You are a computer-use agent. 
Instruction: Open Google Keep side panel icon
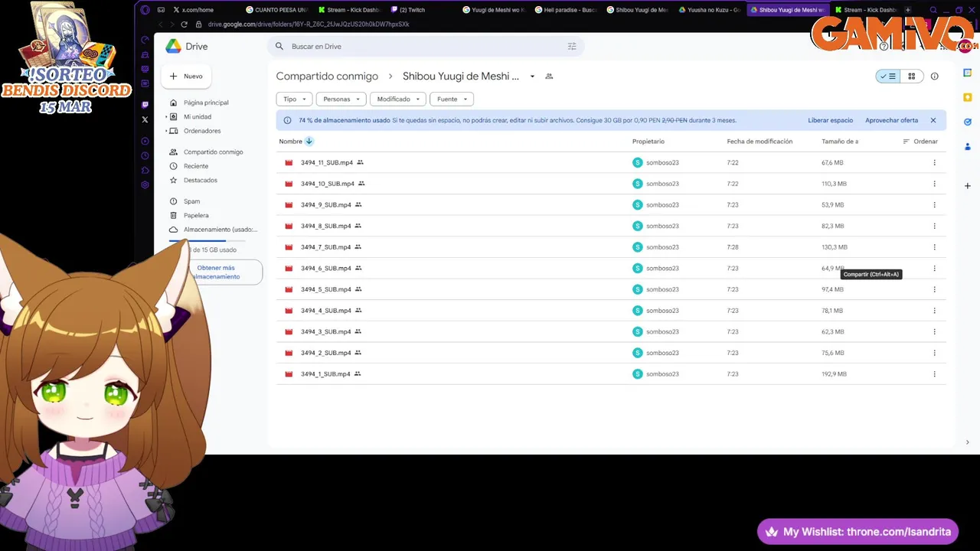968,97
